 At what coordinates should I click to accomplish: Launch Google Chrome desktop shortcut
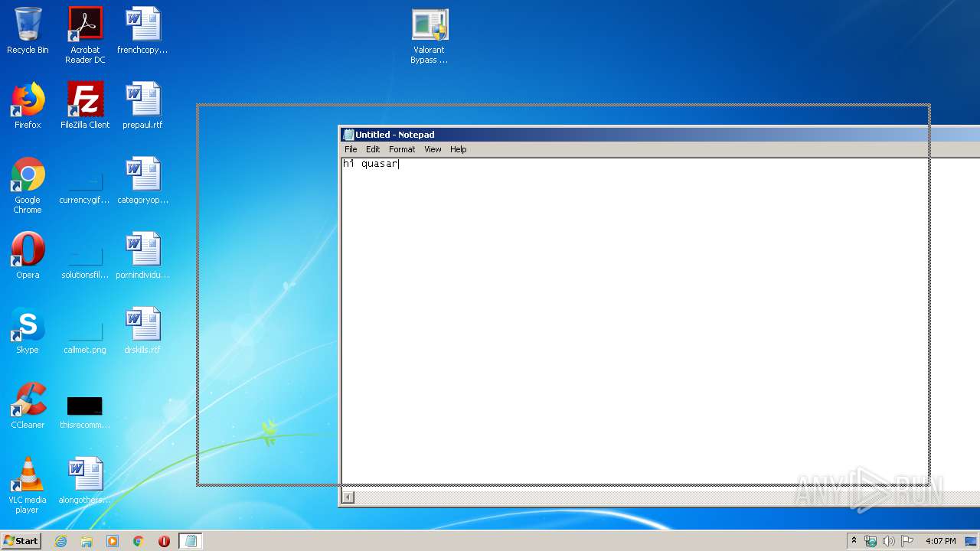(x=28, y=185)
